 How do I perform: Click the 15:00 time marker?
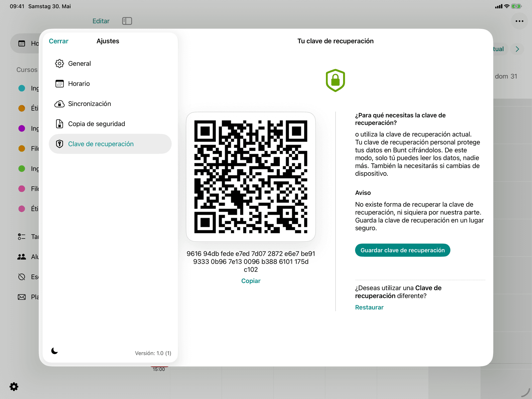click(159, 369)
